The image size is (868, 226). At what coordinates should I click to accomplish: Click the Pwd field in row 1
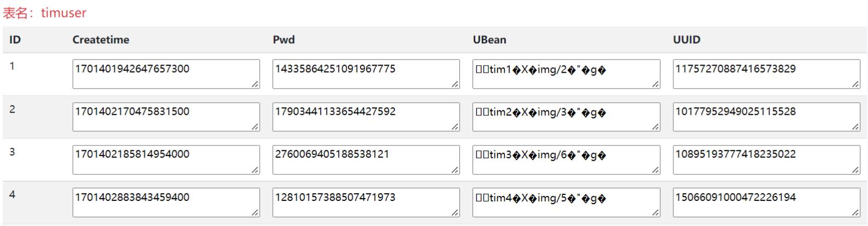pos(366,74)
